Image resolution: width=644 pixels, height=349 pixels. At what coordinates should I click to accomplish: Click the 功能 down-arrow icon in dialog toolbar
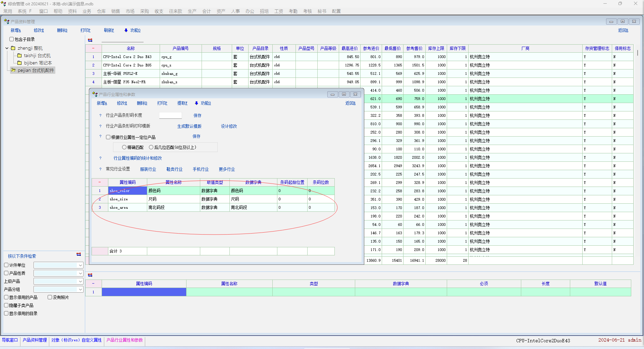tap(197, 103)
